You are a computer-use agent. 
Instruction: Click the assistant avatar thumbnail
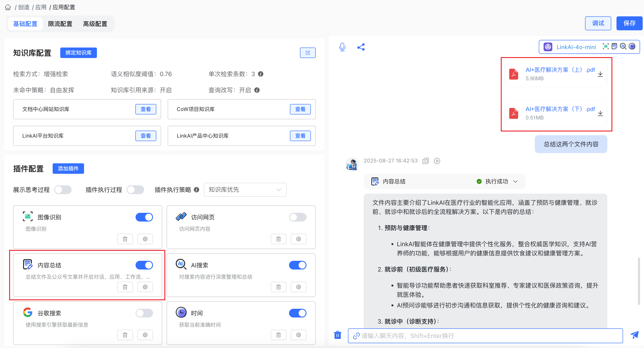point(352,164)
